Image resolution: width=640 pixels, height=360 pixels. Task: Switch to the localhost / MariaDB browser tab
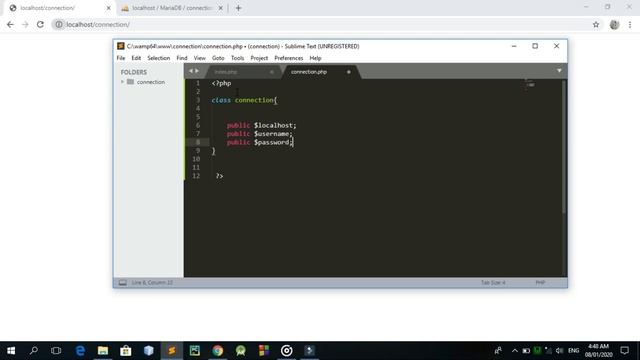[x=171, y=8]
